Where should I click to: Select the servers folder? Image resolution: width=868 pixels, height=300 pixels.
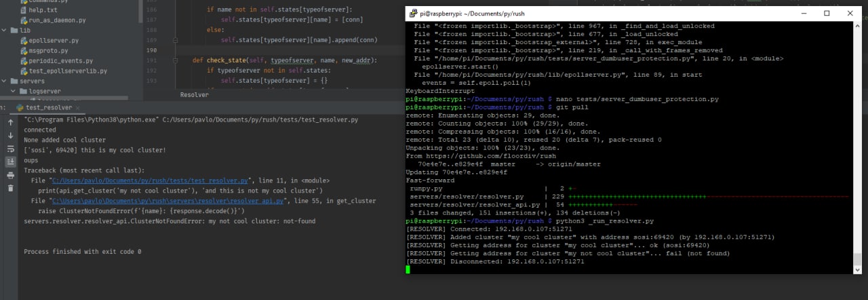27,81
